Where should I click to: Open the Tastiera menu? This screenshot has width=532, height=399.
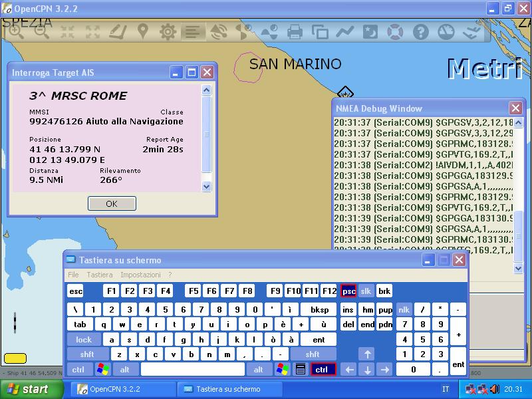[x=99, y=275]
